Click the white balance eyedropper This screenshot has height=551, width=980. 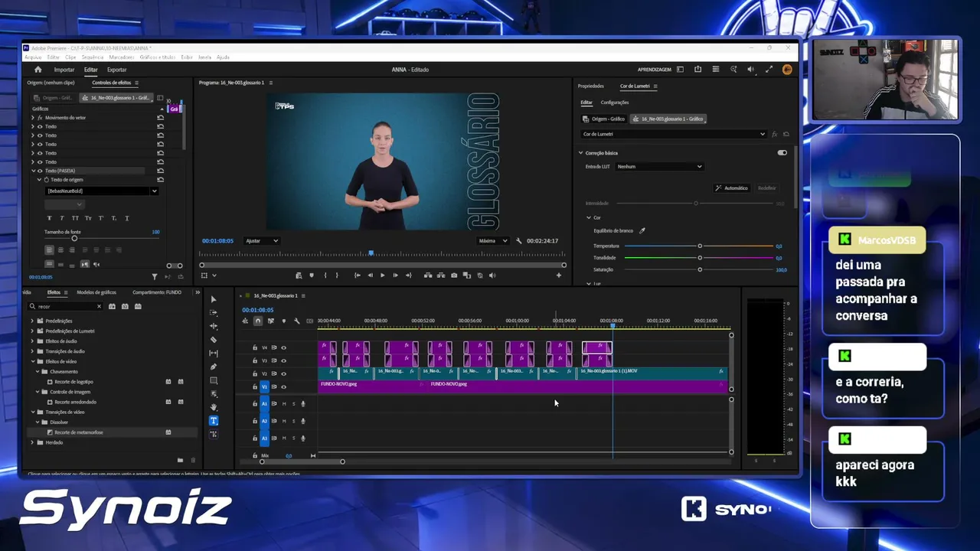[642, 230]
